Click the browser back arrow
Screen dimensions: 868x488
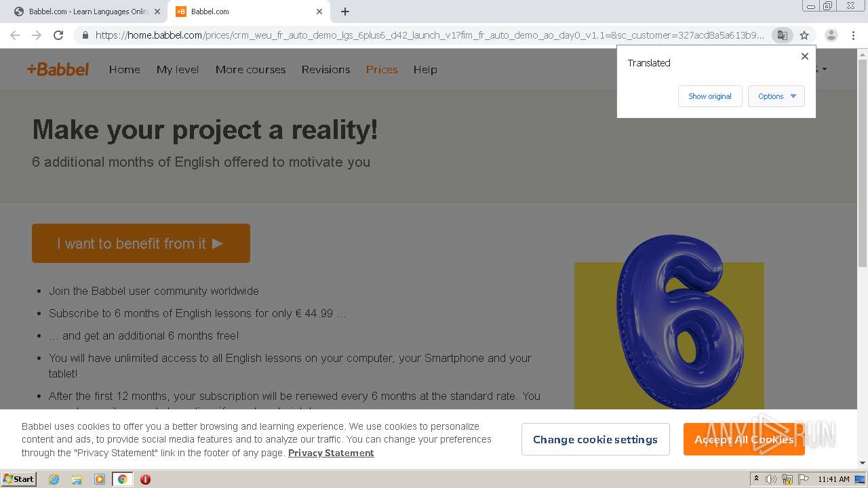click(15, 35)
